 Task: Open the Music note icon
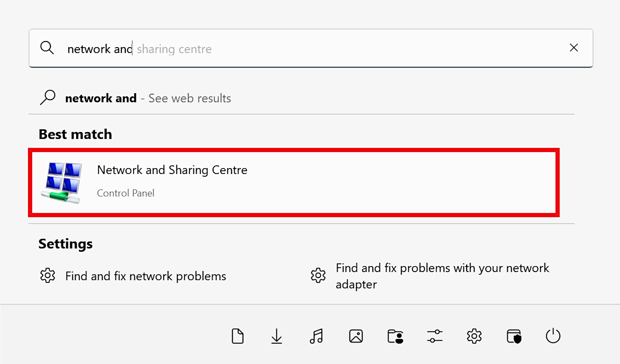coord(316,336)
